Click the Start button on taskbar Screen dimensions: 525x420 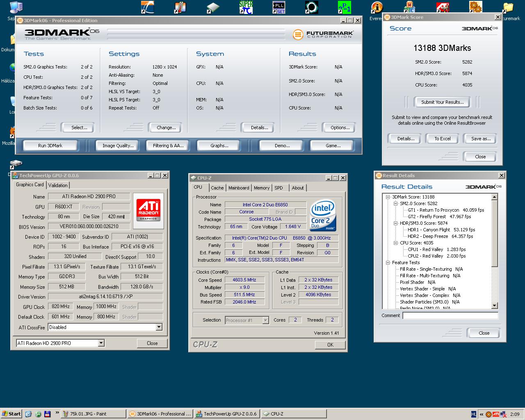tap(11, 414)
